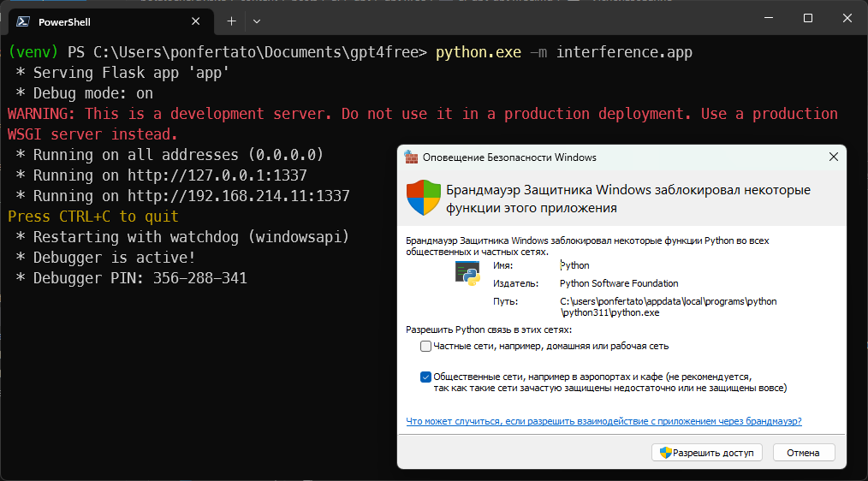Click the Python application icon in dialog
The width and height of the screenshot is (868, 481).
click(467, 274)
